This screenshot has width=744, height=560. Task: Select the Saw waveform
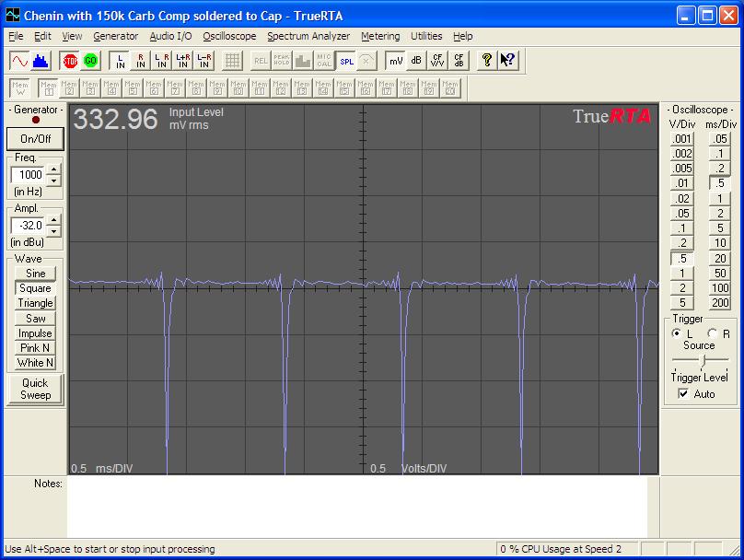(35, 319)
